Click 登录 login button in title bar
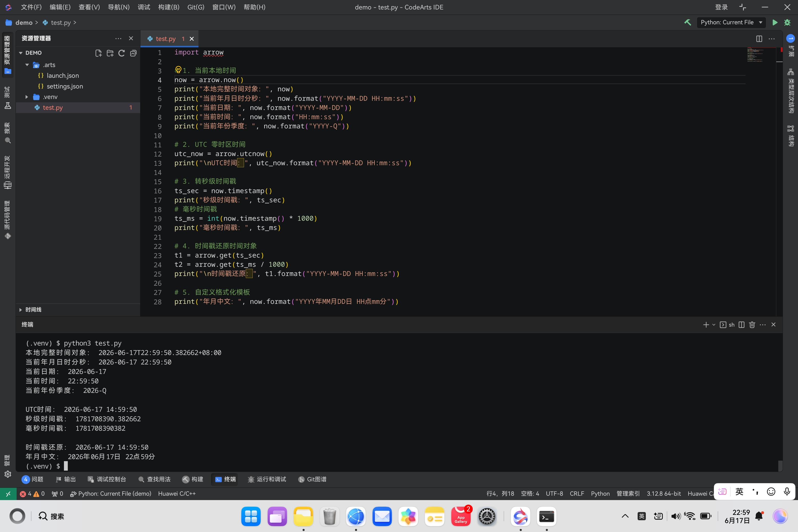This screenshot has width=798, height=532. 721,7
